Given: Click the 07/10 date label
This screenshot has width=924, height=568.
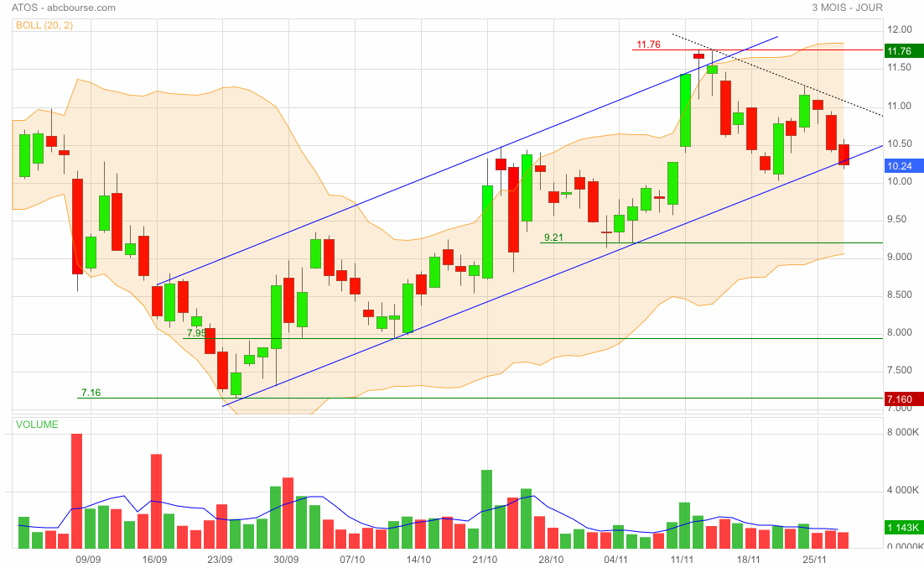Looking at the screenshot, I should coord(352,560).
